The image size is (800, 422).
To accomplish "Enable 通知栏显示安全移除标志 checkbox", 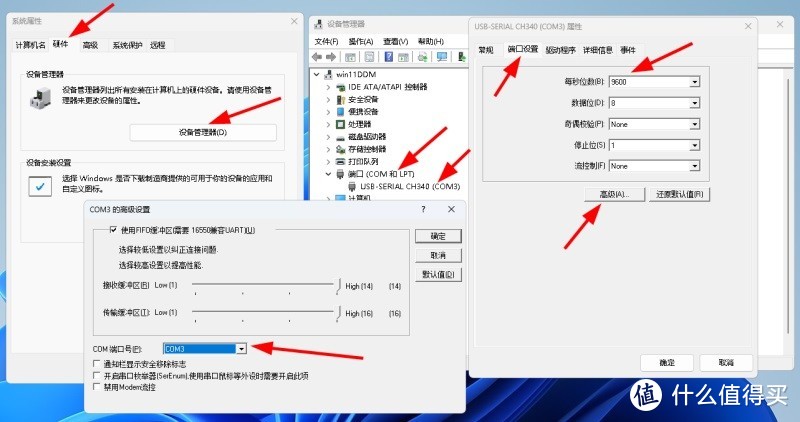I will (x=96, y=365).
